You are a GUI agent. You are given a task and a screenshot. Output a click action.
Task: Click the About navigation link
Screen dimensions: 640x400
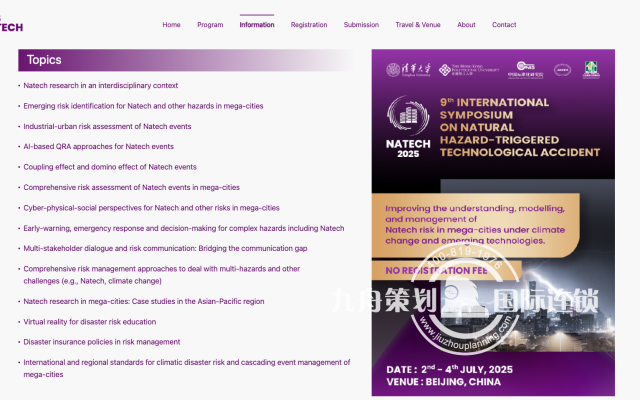click(x=466, y=25)
